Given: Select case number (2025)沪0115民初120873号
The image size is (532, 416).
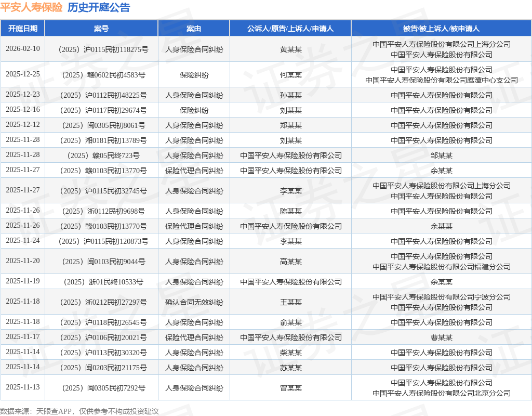Looking at the screenshot, I should 103,241.
